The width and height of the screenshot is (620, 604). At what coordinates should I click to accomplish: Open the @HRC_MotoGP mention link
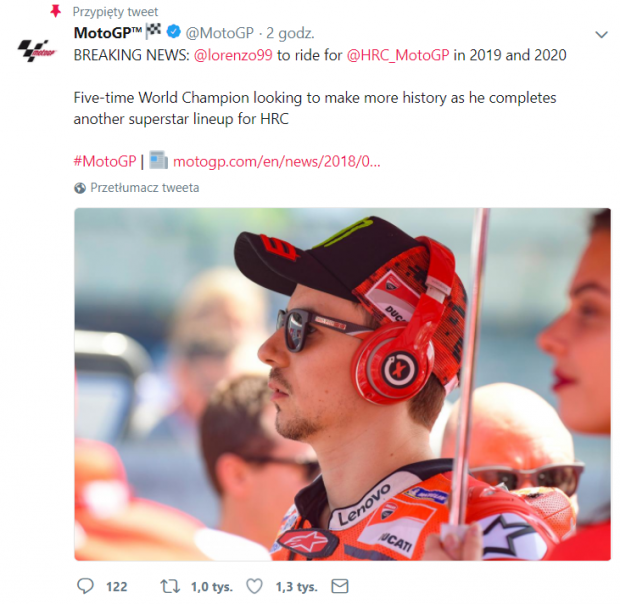[398, 55]
